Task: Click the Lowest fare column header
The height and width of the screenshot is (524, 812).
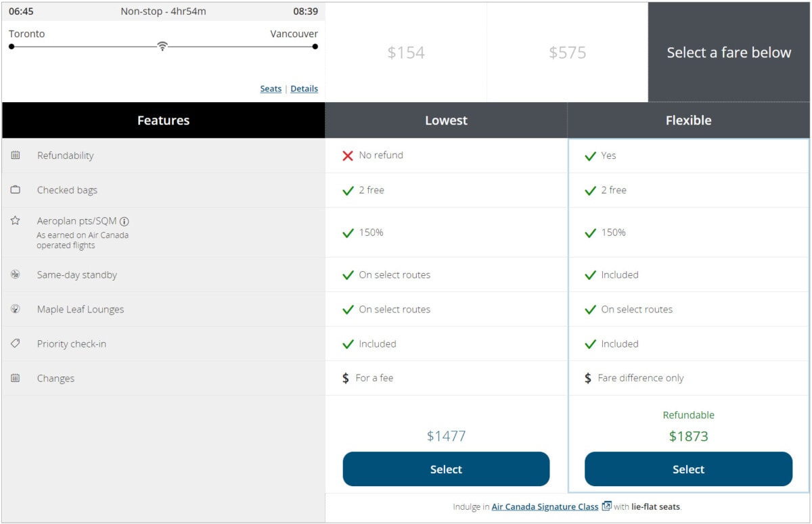Action: pos(446,120)
